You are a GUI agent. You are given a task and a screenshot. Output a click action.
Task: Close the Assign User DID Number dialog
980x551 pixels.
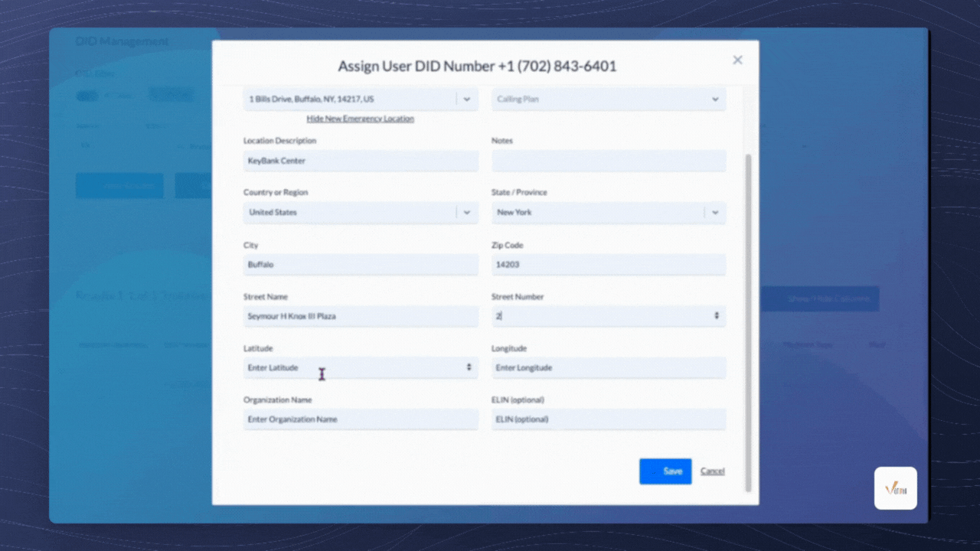tap(737, 60)
